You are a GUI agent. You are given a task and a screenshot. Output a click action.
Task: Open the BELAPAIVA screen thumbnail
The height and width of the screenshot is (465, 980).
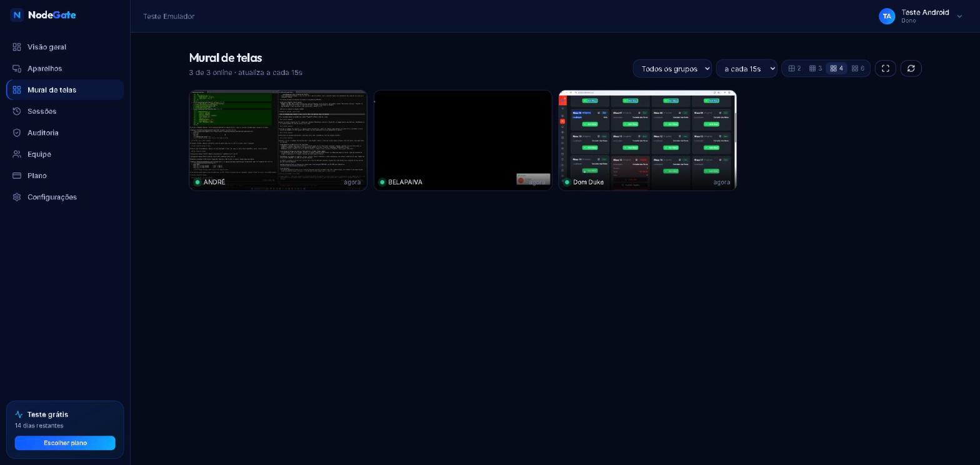point(462,140)
